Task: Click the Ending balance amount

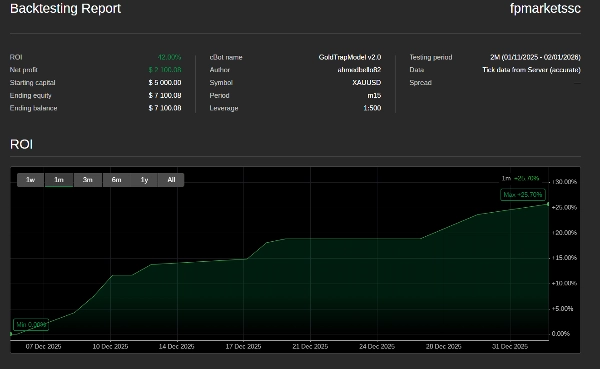Action: pyautogui.click(x=165, y=108)
